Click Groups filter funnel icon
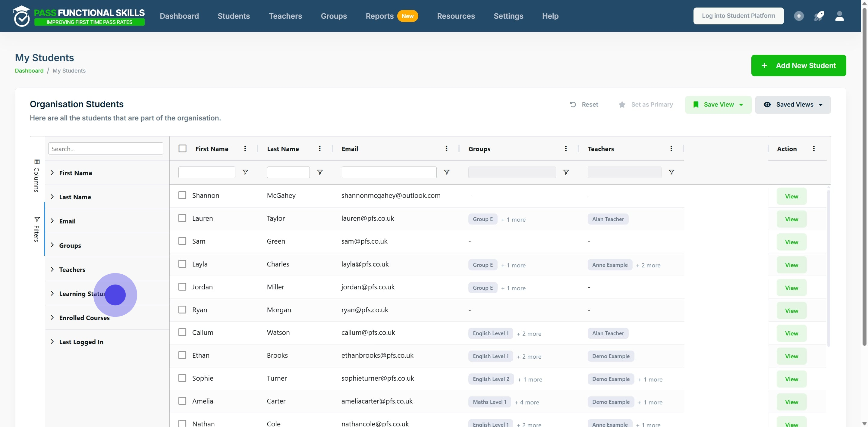The image size is (868, 427). [x=566, y=172]
